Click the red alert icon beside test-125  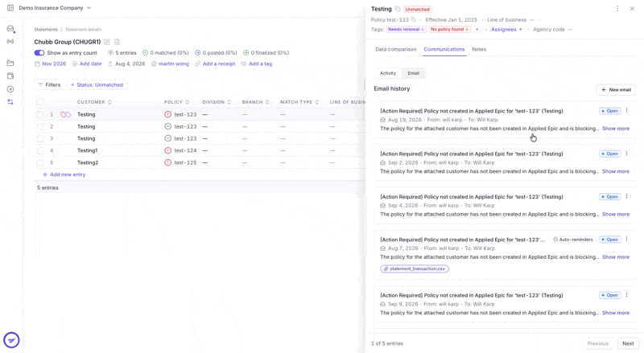pos(167,162)
